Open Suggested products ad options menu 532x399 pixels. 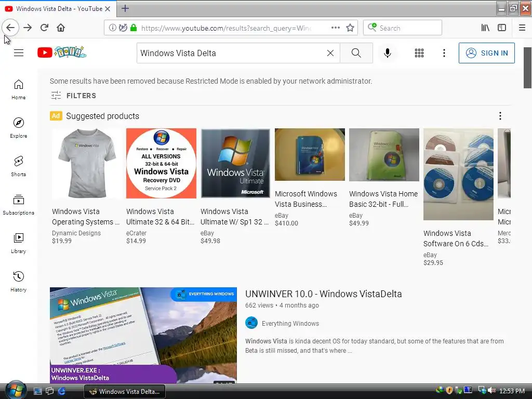pyautogui.click(x=500, y=116)
